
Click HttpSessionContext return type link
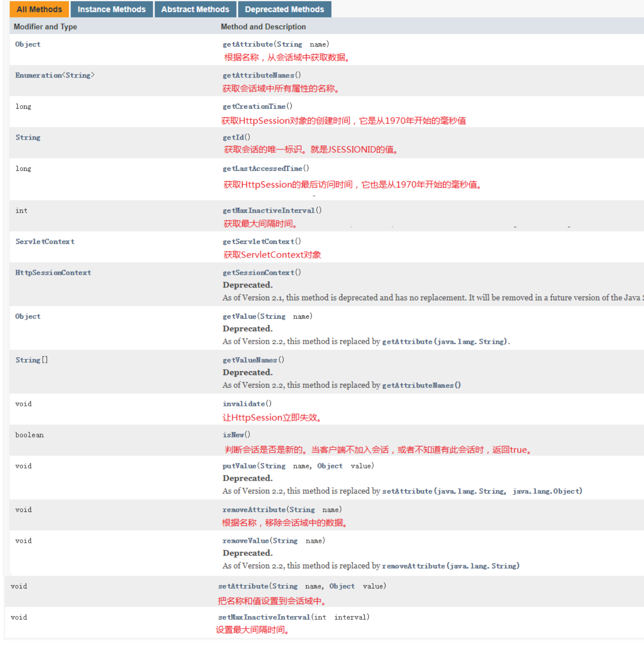pyautogui.click(x=53, y=272)
